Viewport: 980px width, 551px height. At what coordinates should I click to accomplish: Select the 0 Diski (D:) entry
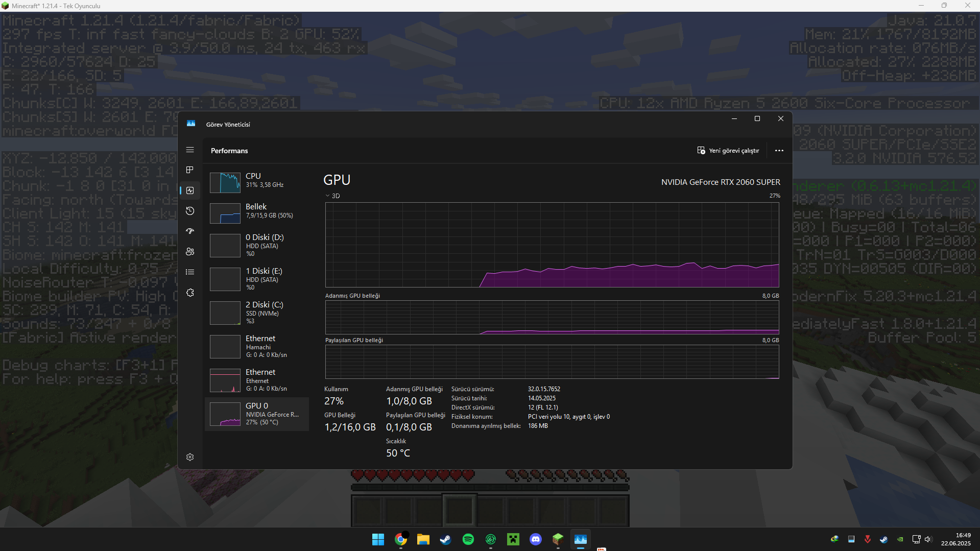(x=257, y=245)
